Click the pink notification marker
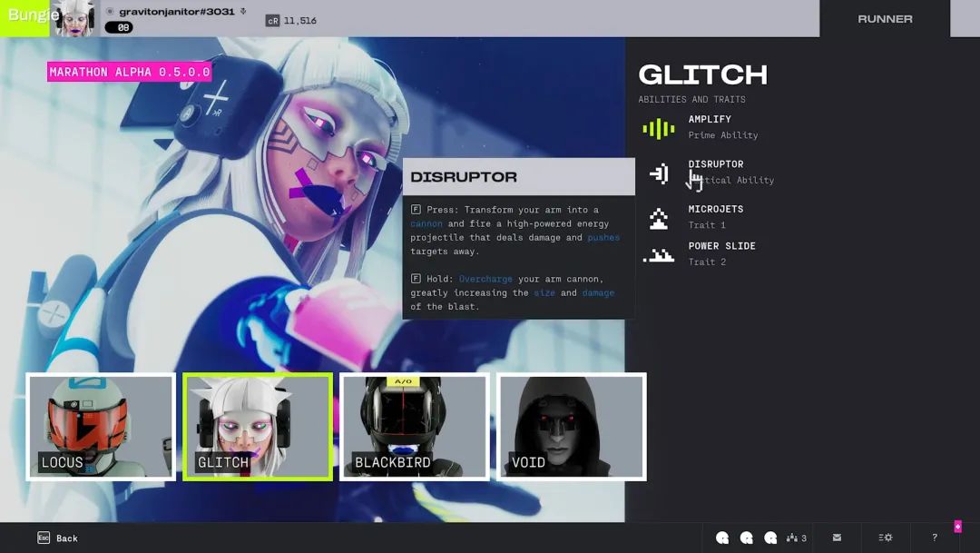This screenshot has width=980, height=553. tap(957, 526)
